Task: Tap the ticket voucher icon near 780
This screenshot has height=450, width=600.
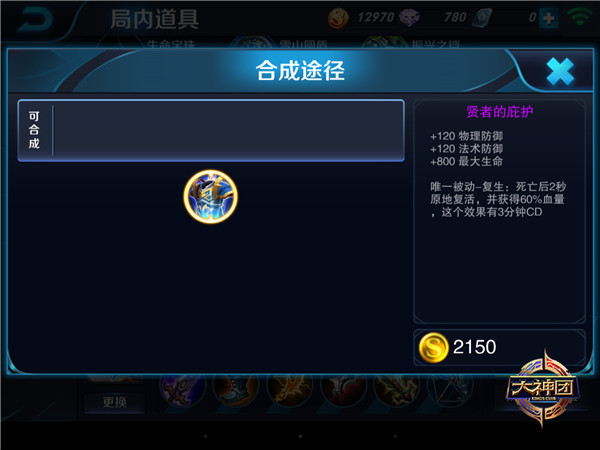Action: click(x=481, y=18)
